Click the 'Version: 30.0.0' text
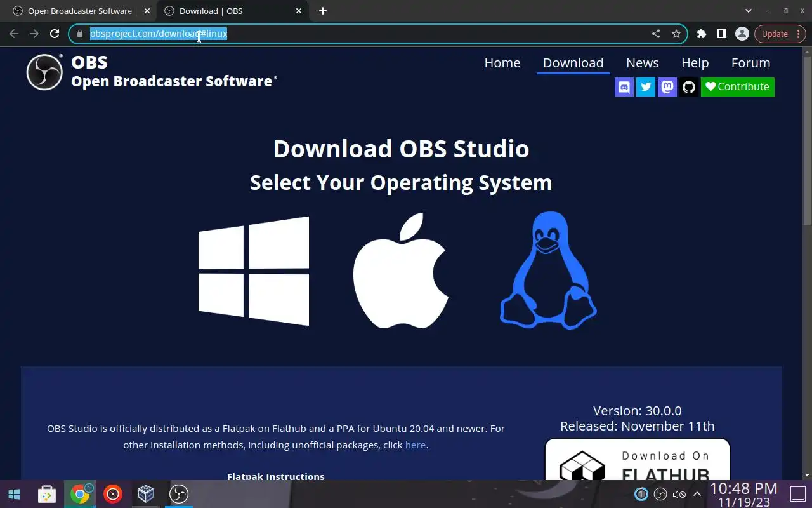This screenshot has width=812, height=508. pyautogui.click(x=638, y=411)
